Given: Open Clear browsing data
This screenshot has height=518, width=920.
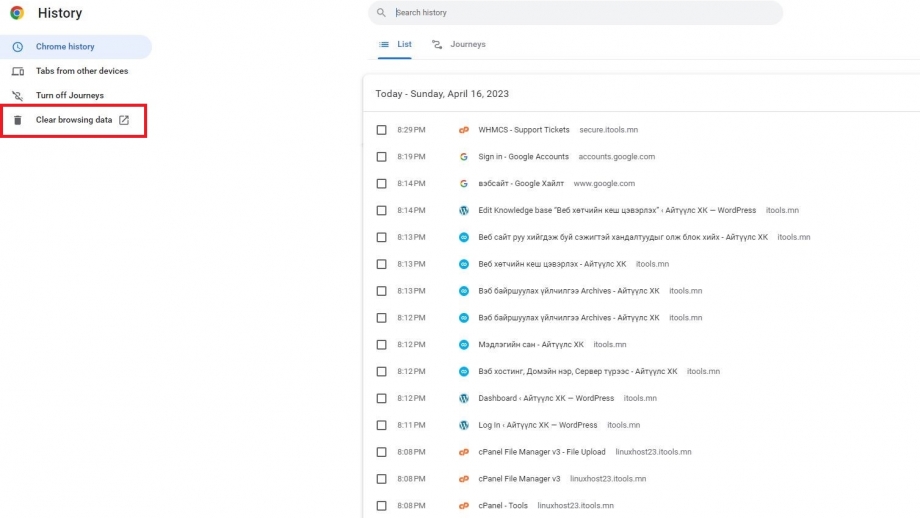Looking at the screenshot, I should [x=74, y=120].
